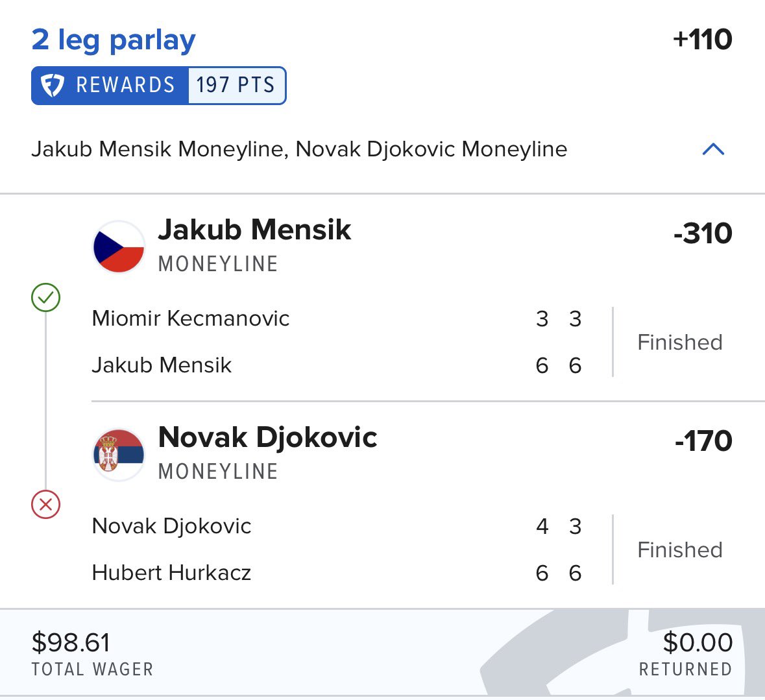Collapse the parlay legs with the chevron
The height and width of the screenshot is (700, 765).
point(713,149)
